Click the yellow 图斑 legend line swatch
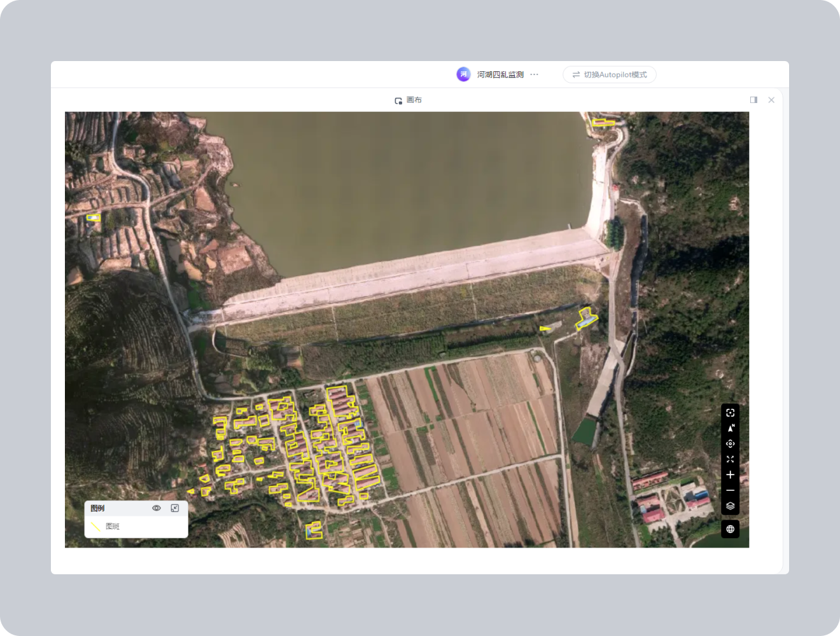This screenshot has height=636, width=840. (x=95, y=526)
